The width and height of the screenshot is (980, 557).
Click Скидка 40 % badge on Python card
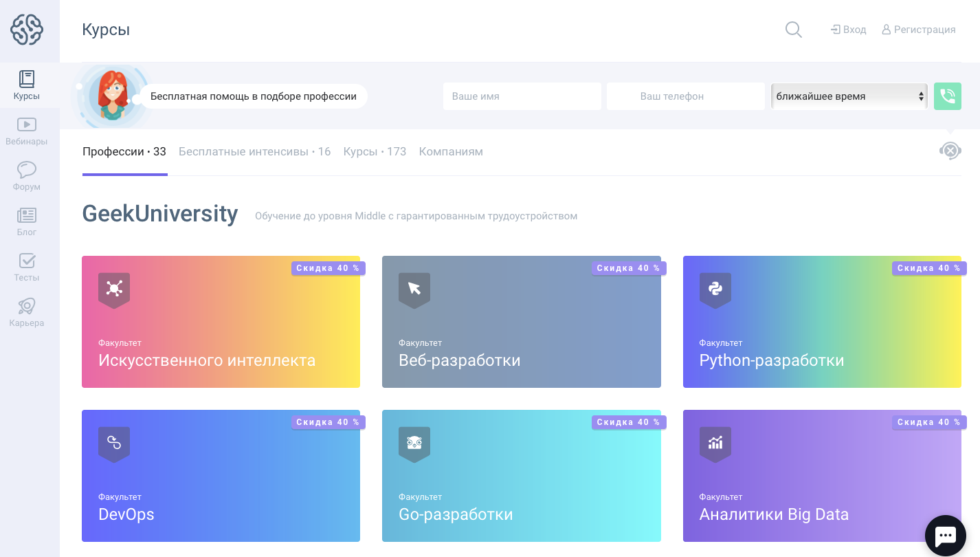click(x=929, y=268)
